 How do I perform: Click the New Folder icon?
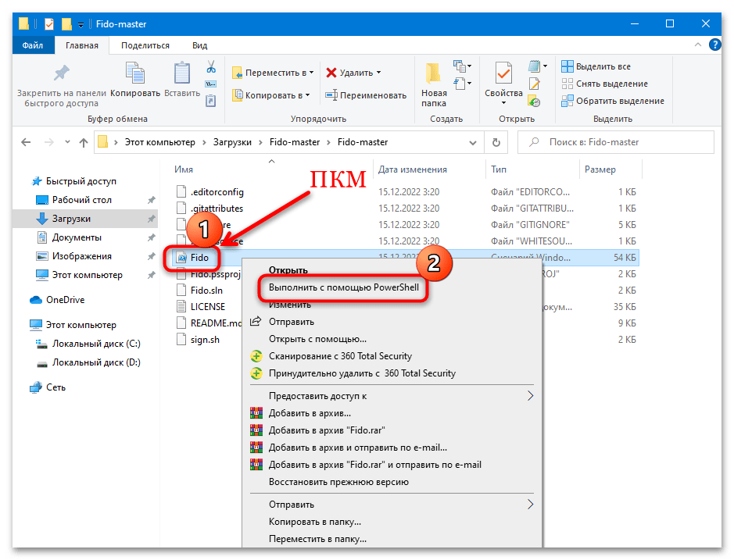coord(434,75)
